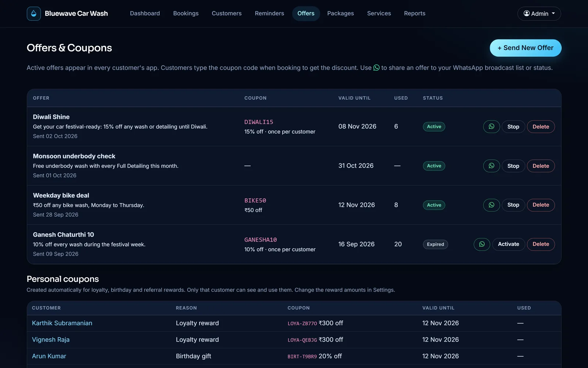The width and height of the screenshot is (588, 368).
Task: Click the LOYA-ZB770 coupon code
Action: (302, 323)
